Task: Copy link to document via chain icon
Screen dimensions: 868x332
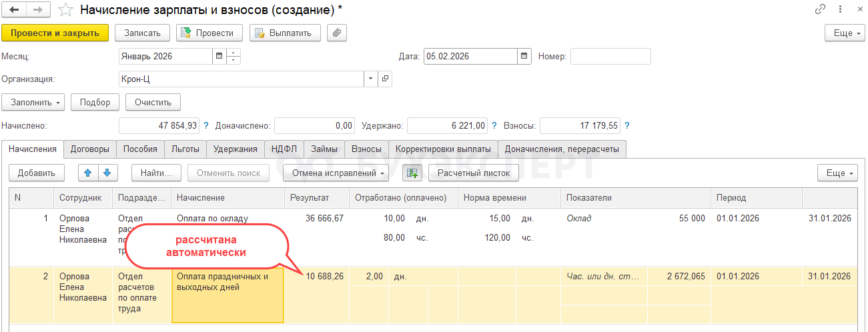Action: pyautogui.click(x=821, y=9)
